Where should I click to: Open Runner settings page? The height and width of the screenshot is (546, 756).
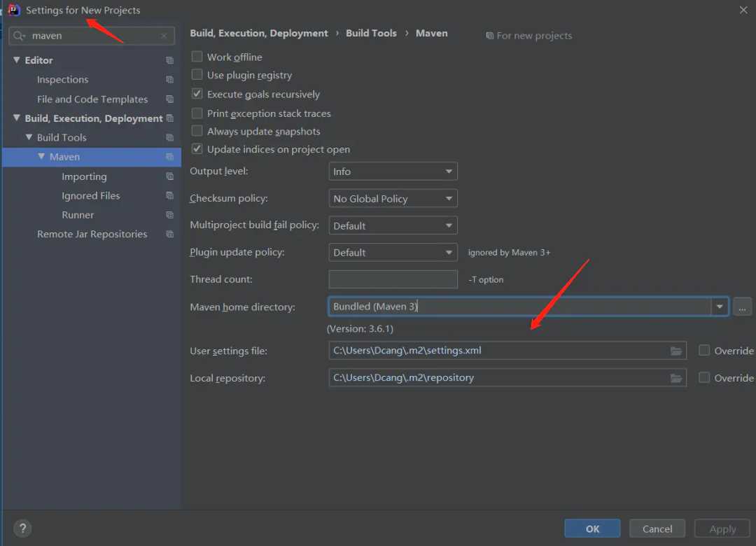coord(78,215)
